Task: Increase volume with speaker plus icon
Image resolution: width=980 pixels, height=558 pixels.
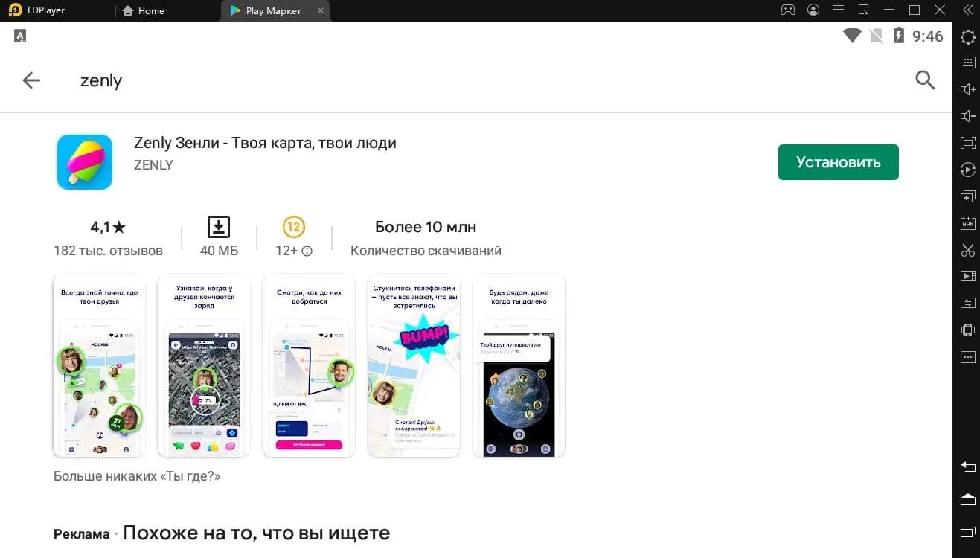Action: [967, 89]
